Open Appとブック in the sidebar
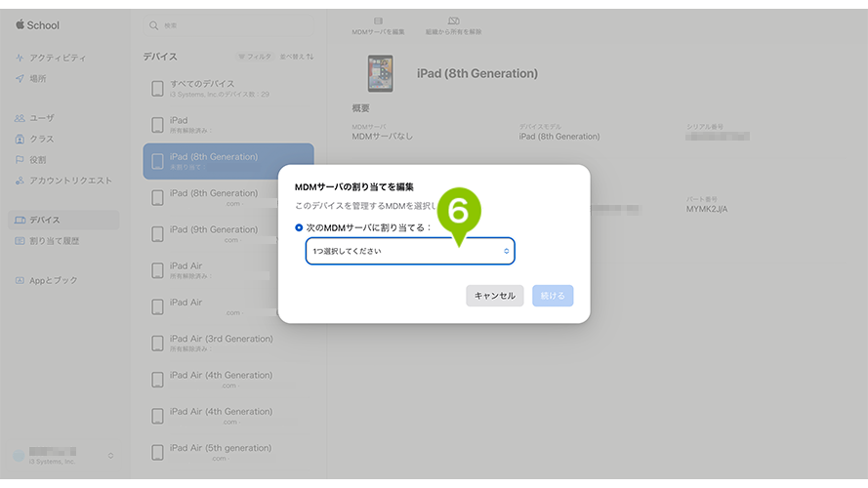Image resolution: width=868 pixels, height=488 pixels. (x=53, y=280)
